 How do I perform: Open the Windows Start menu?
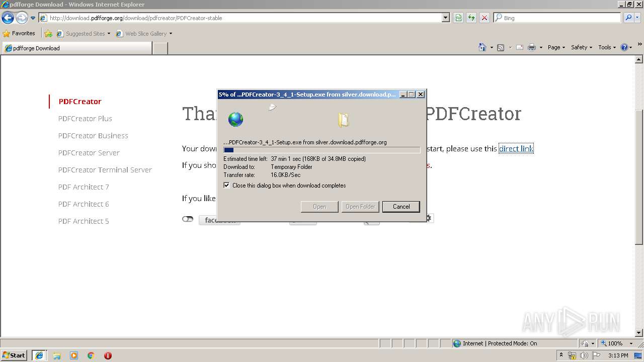pyautogui.click(x=14, y=355)
